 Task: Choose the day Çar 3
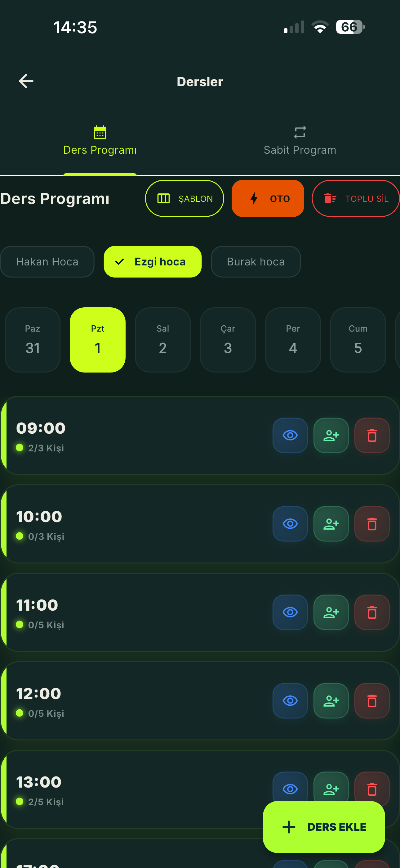tap(228, 340)
